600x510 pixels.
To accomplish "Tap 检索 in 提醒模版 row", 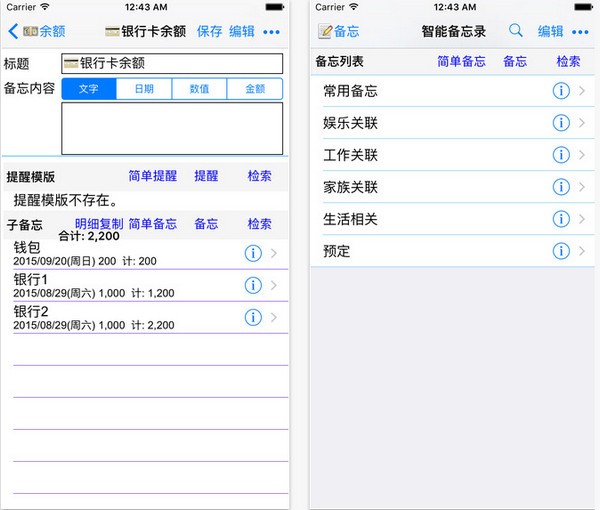I will coord(259,176).
